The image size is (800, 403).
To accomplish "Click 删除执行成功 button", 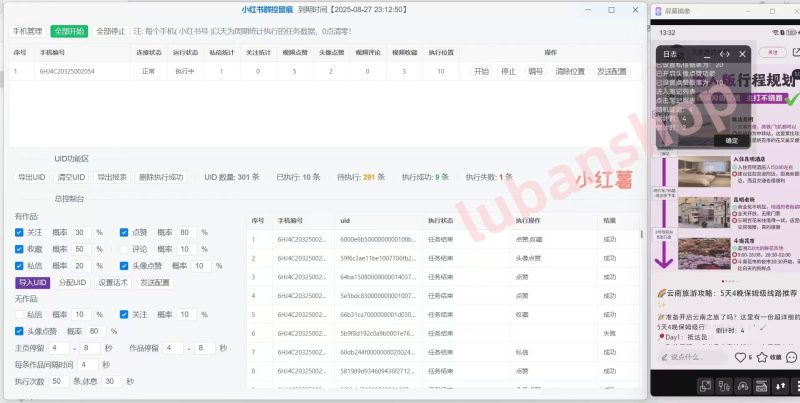I will [x=161, y=178].
